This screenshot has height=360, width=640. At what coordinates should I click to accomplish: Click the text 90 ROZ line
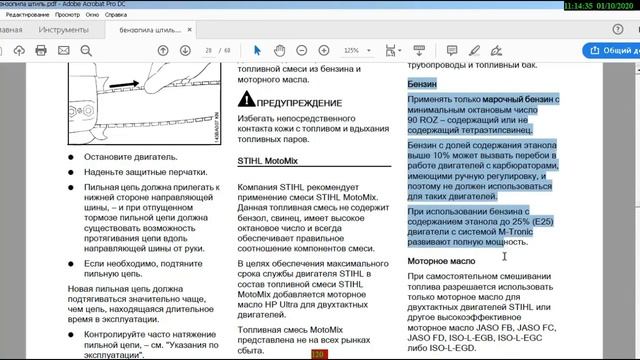467,120
